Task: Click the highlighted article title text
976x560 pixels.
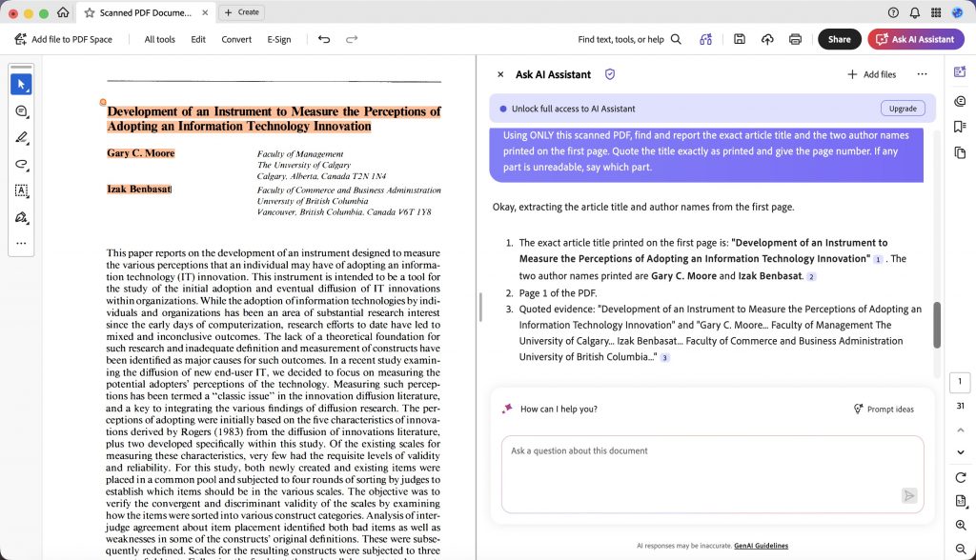Action: pos(274,119)
